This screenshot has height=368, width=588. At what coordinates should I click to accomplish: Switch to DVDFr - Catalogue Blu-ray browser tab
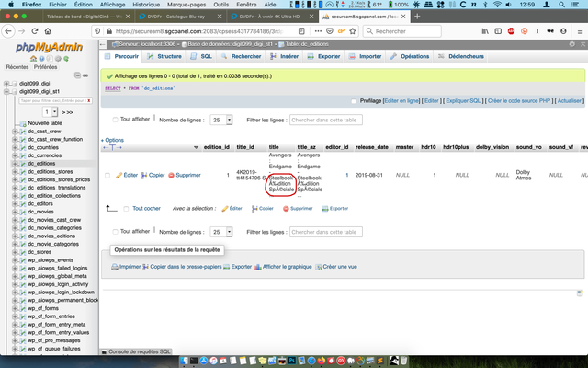pyautogui.click(x=181, y=17)
